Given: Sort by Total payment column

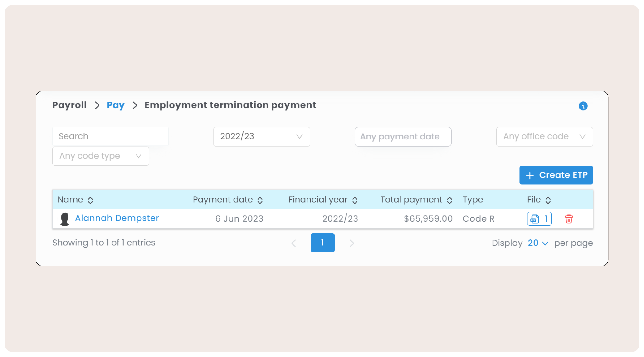Looking at the screenshot, I should 449,200.
